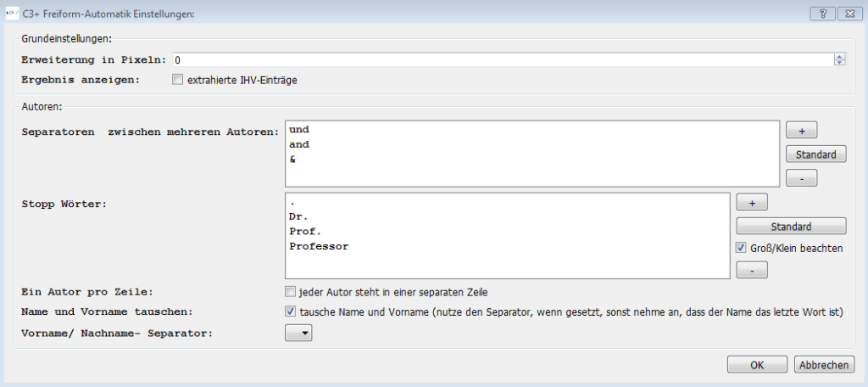
Task: Click into the Erweiterung in Pixeln field
Action: pos(503,59)
